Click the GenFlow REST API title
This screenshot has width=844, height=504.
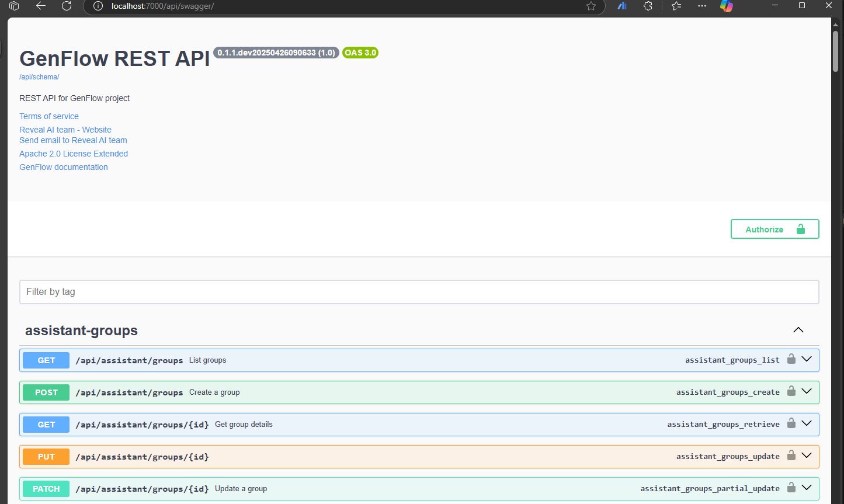(x=114, y=59)
